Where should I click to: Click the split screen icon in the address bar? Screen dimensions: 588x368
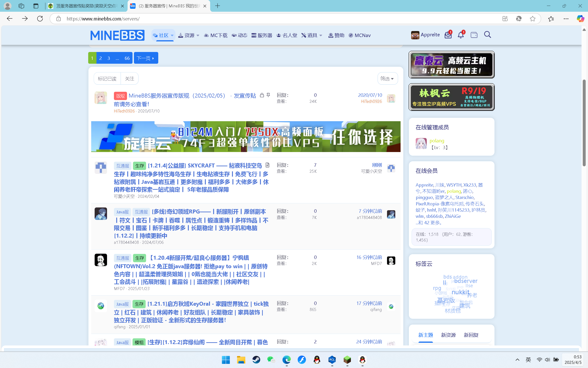[x=505, y=19]
